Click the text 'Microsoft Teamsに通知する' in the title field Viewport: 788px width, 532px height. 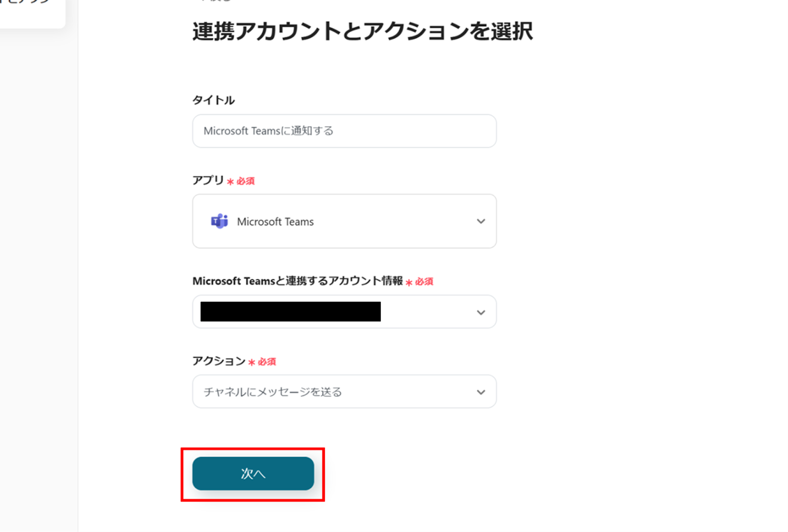(268, 131)
